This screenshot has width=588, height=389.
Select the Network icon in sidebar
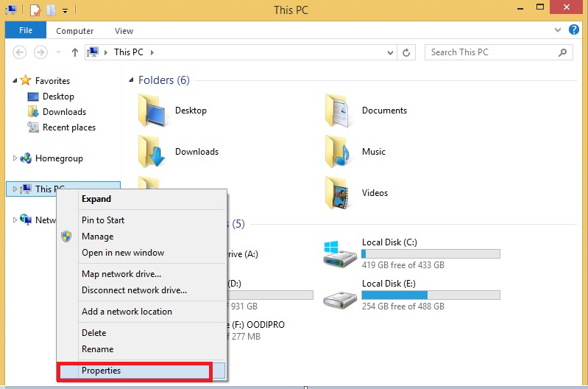point(26,220)
